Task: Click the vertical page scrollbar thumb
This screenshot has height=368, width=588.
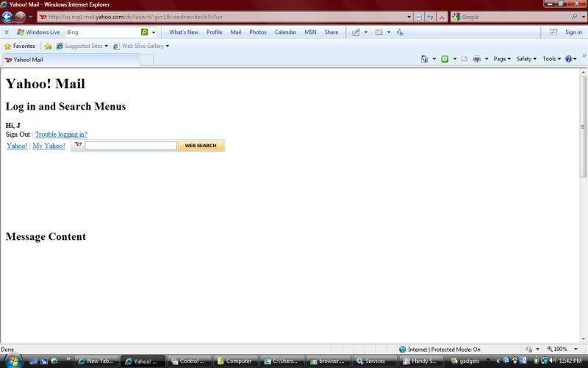Action: [x=583, y=127]
